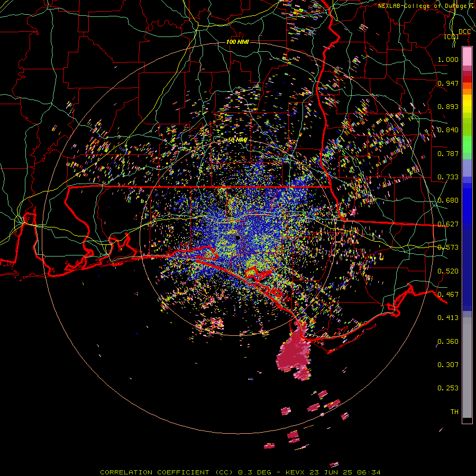This screenshot has width=476, height=476.
Task: Click the black radar site dot at the center of the rings
Action: tap(237, 238)
